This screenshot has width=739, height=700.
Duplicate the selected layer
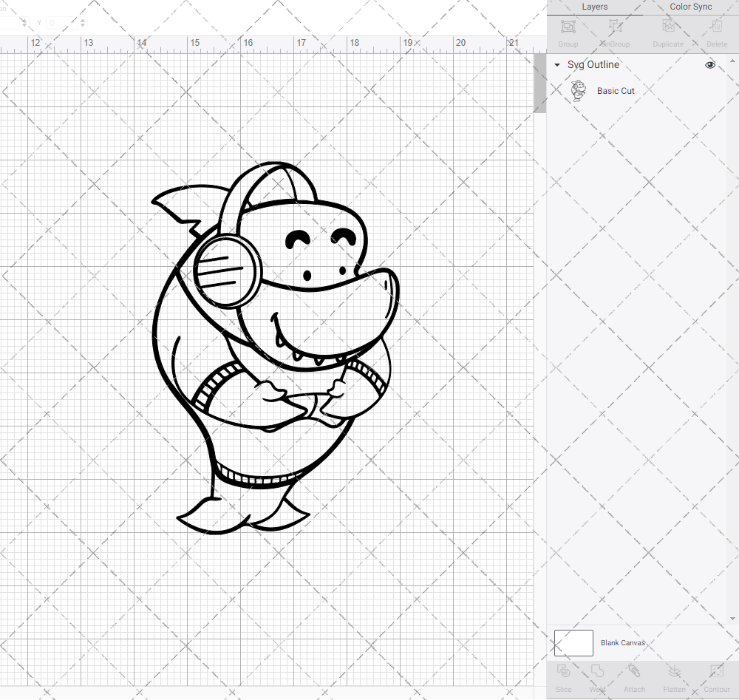668,31
